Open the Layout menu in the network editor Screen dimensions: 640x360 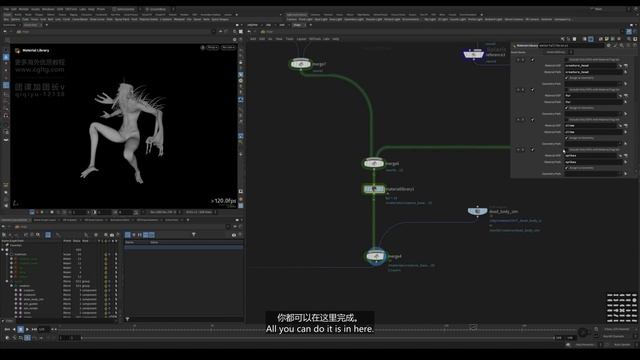[301, 39]
